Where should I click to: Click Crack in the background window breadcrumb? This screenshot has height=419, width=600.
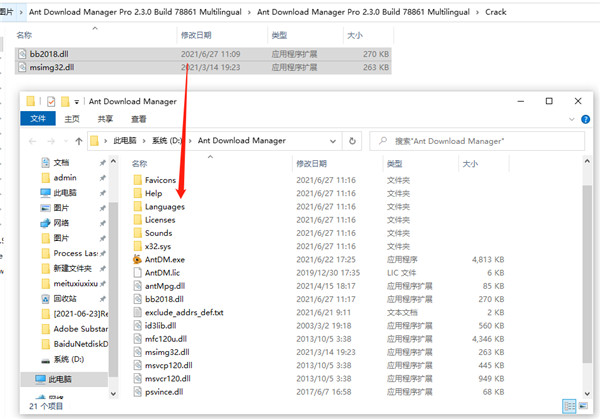(x=496, y=12)
